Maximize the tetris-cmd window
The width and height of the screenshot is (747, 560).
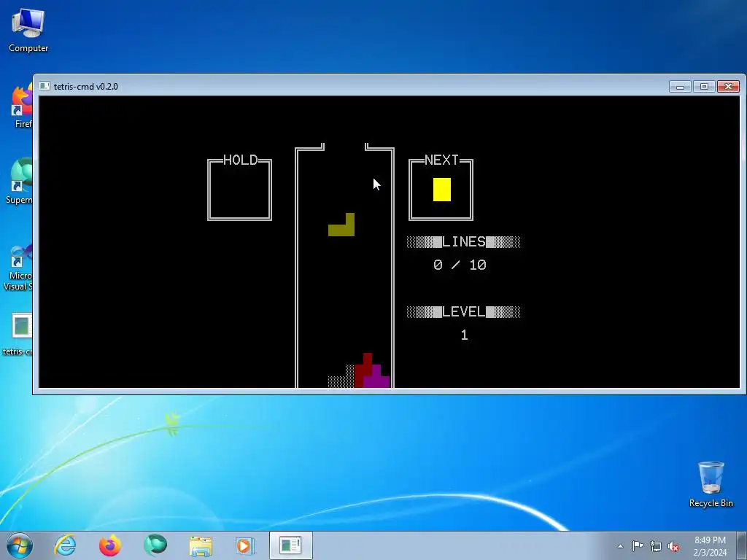704,87
